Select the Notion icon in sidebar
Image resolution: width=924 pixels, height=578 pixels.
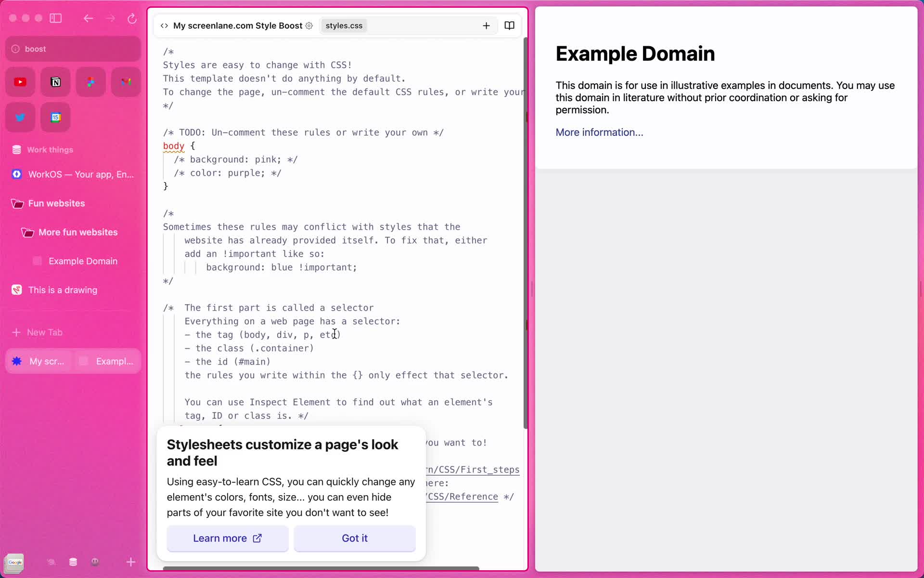pos(56,82)
